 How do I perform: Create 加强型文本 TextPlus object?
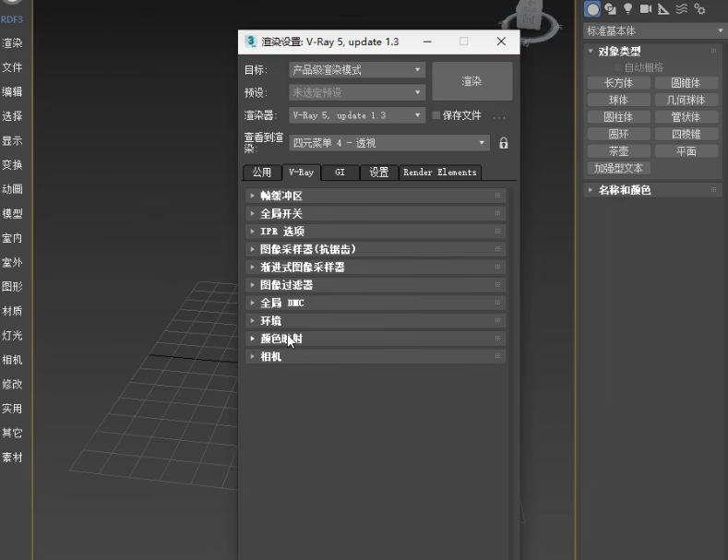618,168
